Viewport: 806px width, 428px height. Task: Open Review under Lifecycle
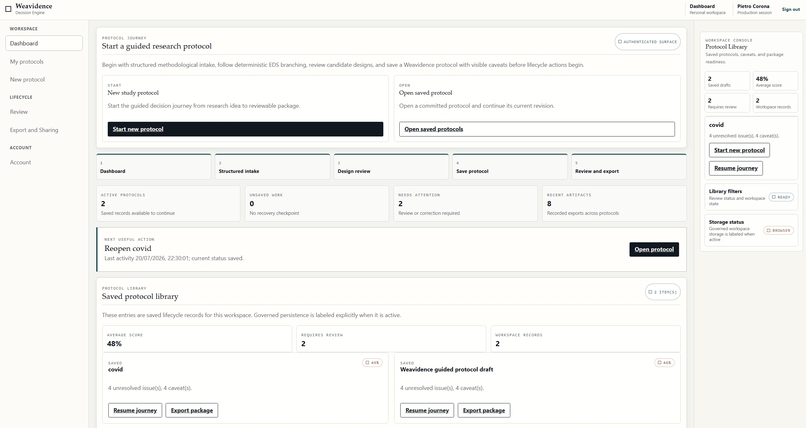pos(19,112)
